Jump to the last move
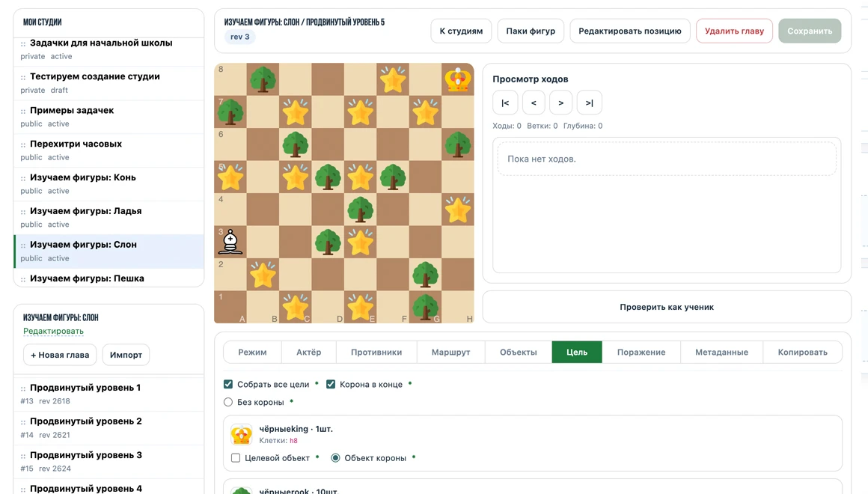 click(x=589, y=103)
